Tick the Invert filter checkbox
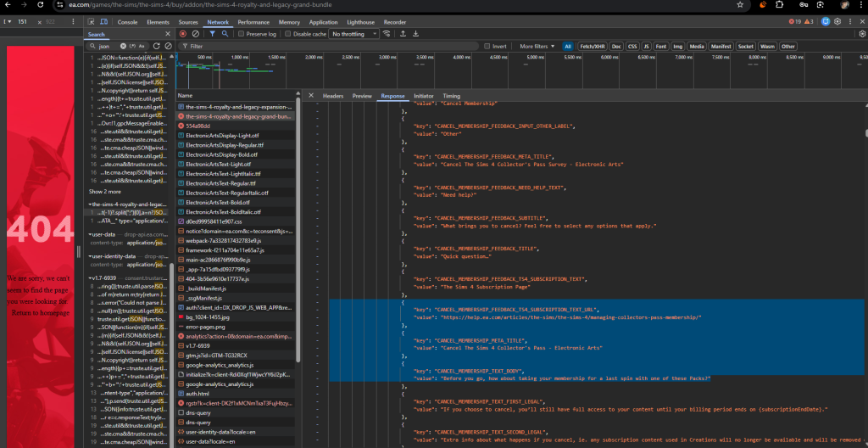 click(x=487, y=46)
